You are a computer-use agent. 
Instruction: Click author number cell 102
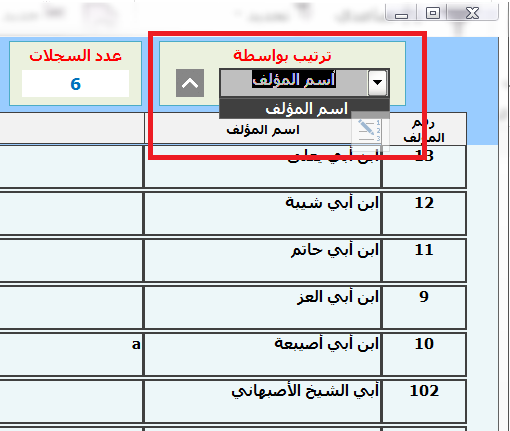[424, 401]
